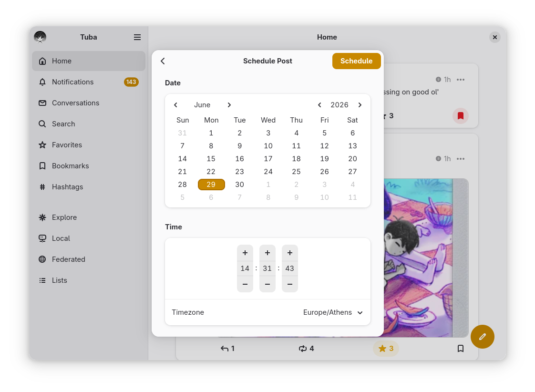Click the user avatar in the sidebar header
535x392 pixels.
point(40,37)
